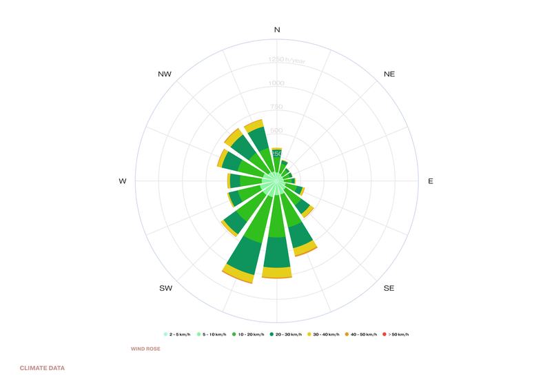Click the 2 - 5 km/h legend dot
Viewport: 554px width, 392px height.
click(x=165, y=334)
